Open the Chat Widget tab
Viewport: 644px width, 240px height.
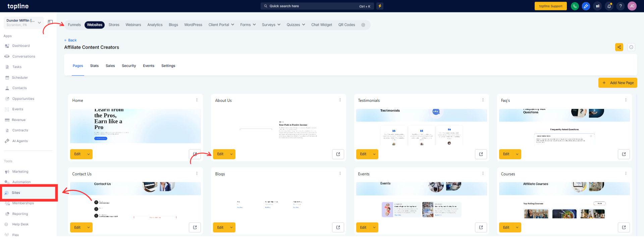point(322,25)
